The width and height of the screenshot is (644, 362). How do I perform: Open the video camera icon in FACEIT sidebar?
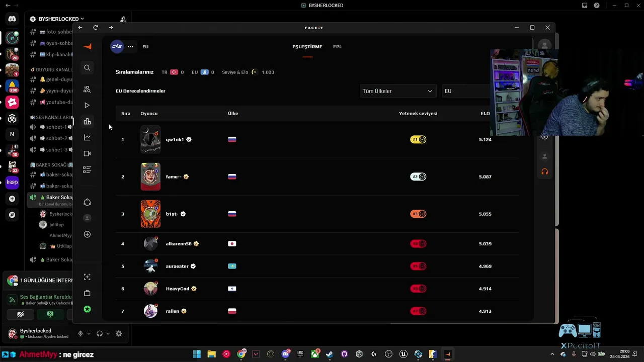pyautogui.click(x=87, y=154)
